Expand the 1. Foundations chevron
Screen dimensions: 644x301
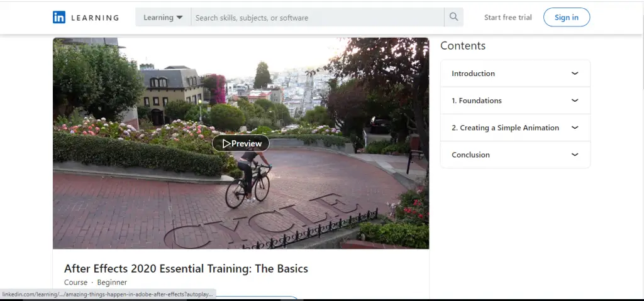pos(574,101)
